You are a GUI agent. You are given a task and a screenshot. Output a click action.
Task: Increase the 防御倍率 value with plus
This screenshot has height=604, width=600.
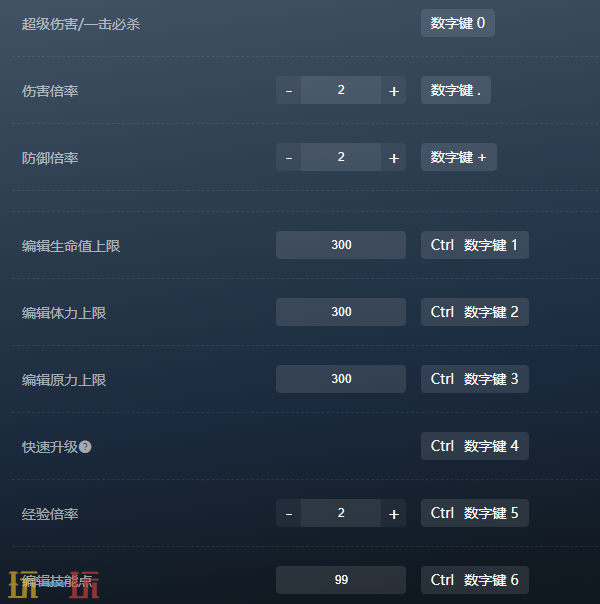point(394,157)
